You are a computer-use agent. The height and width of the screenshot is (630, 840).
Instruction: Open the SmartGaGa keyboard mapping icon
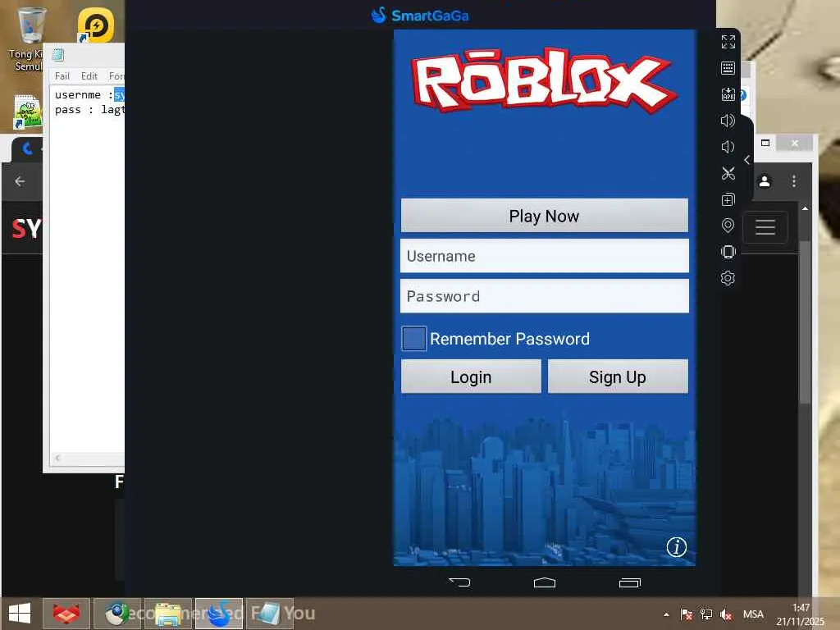point(728,68)
